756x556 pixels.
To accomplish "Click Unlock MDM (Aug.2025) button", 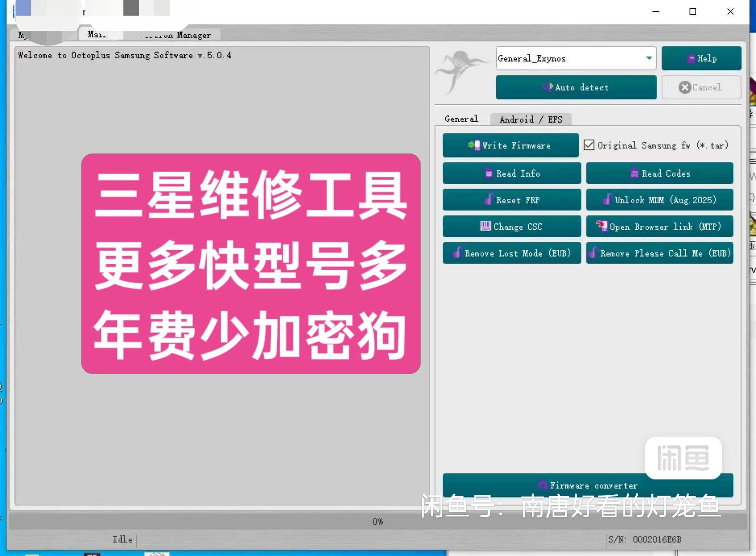I will click(660, 200).
